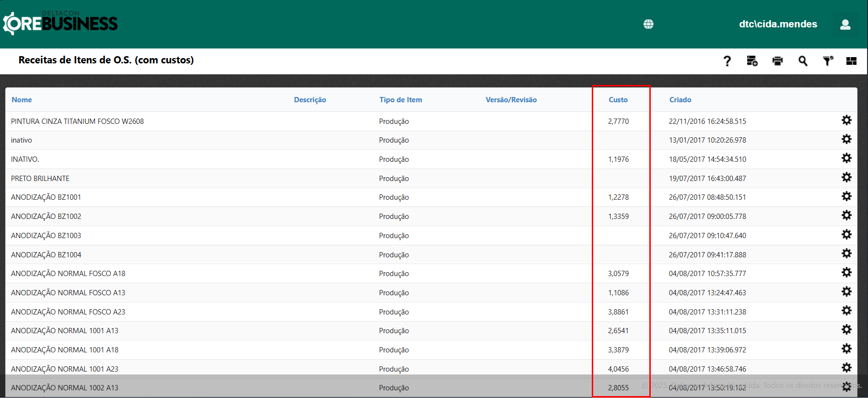
Task: Open the user profile avatar icon
Action: pyautogui.click(x=845, y=24)
